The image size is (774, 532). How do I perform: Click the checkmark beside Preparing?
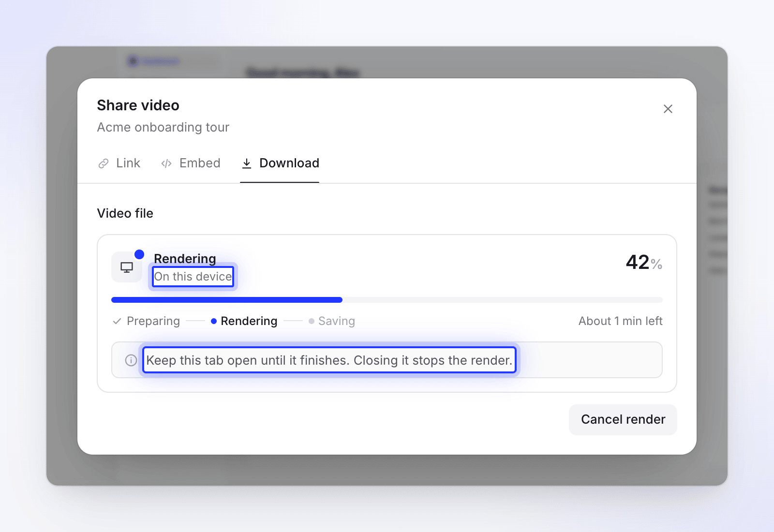coord(117,321)
